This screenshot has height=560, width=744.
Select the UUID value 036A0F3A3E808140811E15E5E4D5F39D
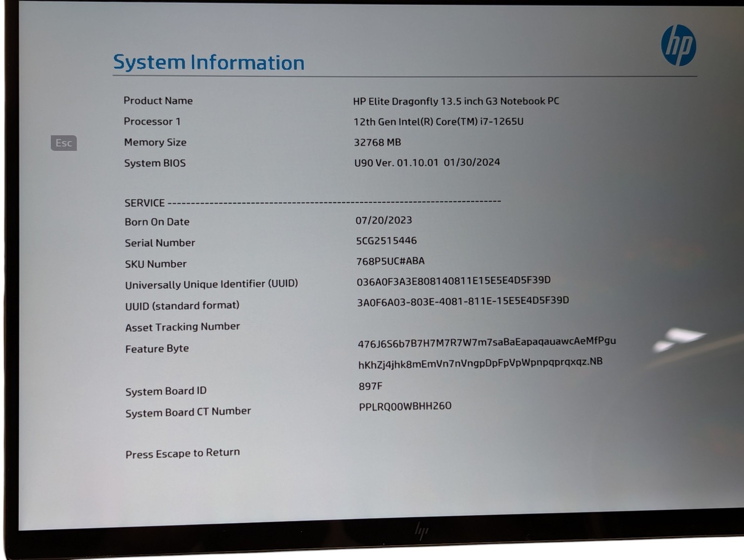(454, 281)
